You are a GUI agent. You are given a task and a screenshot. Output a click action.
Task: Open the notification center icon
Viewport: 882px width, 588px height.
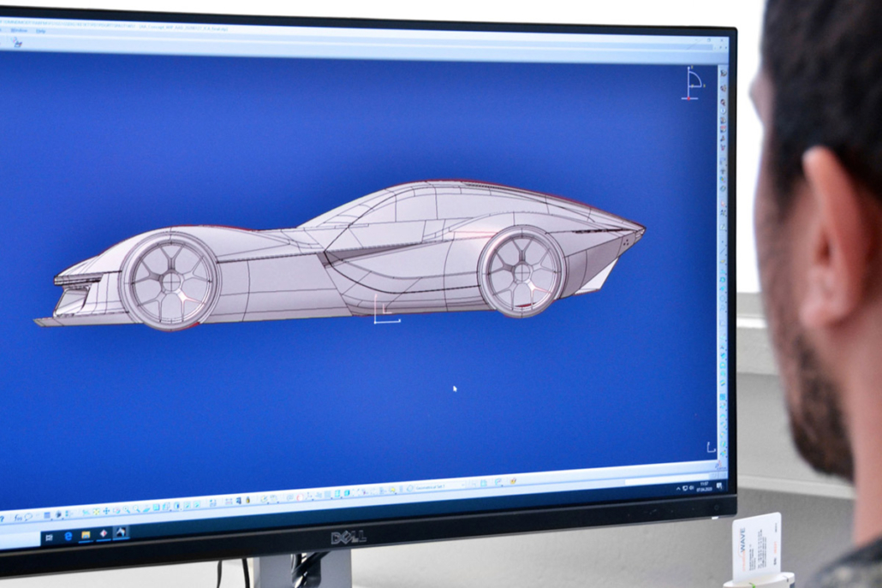click(719, 485)
